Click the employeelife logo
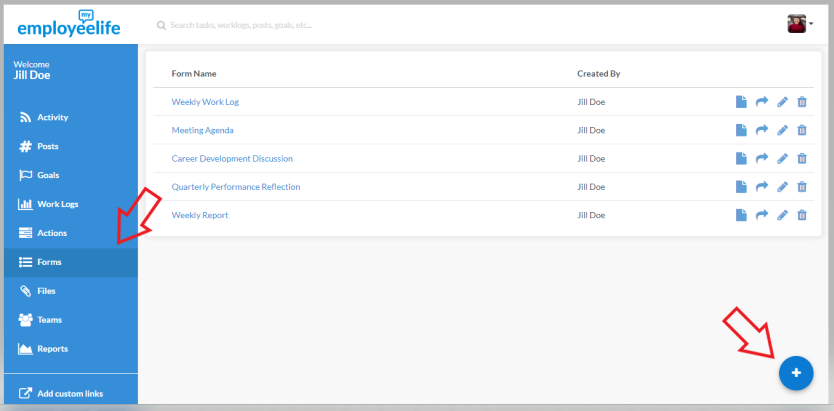834x411 pixels. tap(69, 24)
